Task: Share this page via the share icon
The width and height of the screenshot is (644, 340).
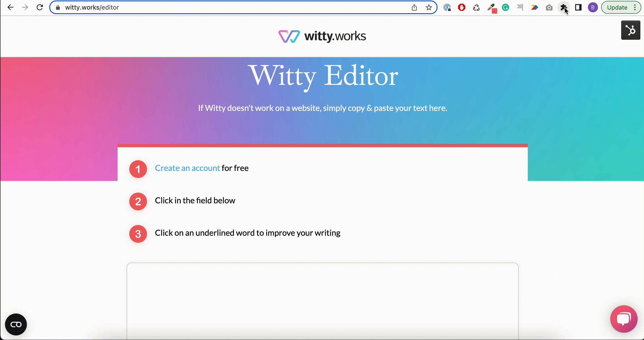Action: point(414,8)
